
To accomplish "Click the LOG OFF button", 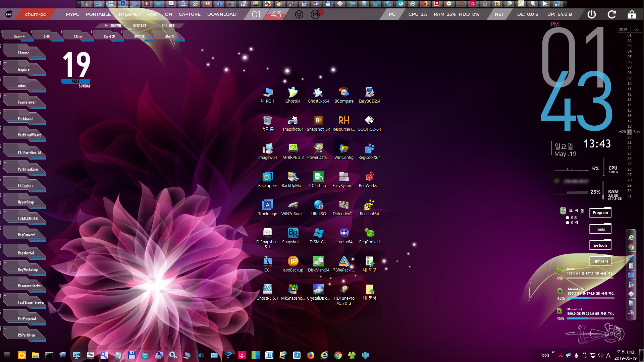I will pyautogui.click(x=168, y=26).
